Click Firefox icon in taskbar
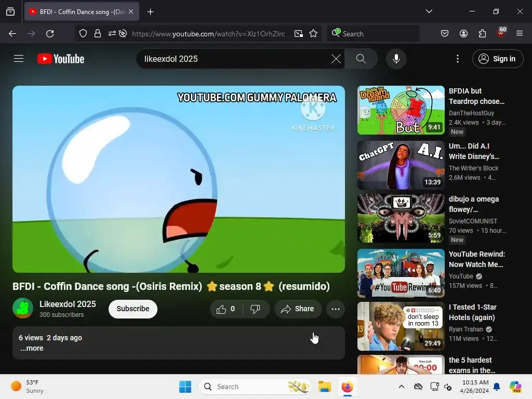The width and height of the screenshot is (532, 399). click(x=347, y=387)
